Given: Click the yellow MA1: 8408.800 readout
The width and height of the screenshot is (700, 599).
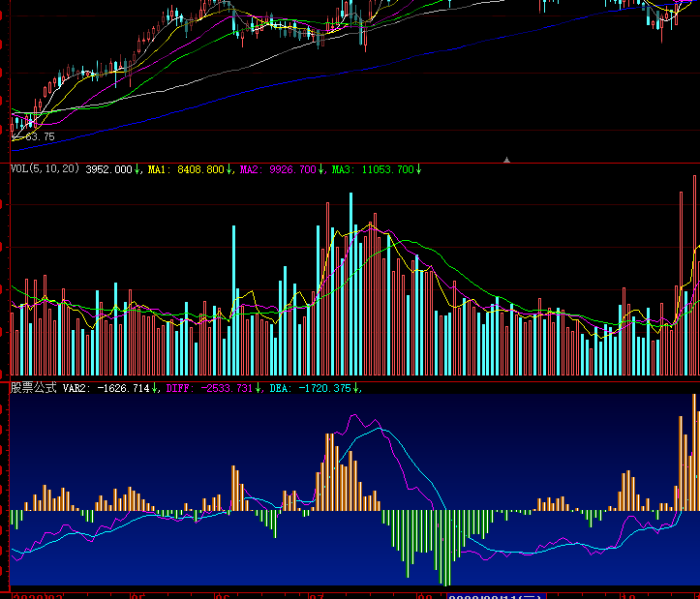Looking at the screenshot, I should [x=186, y=169].
